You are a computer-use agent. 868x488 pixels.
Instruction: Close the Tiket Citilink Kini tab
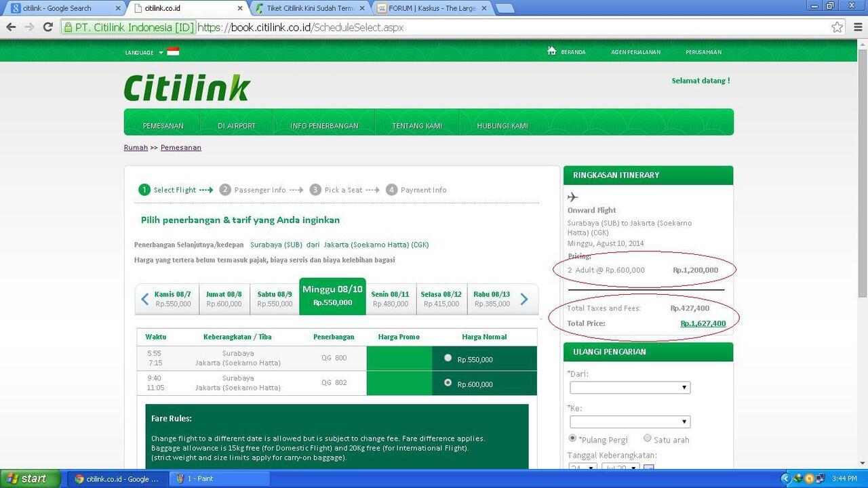361,8
